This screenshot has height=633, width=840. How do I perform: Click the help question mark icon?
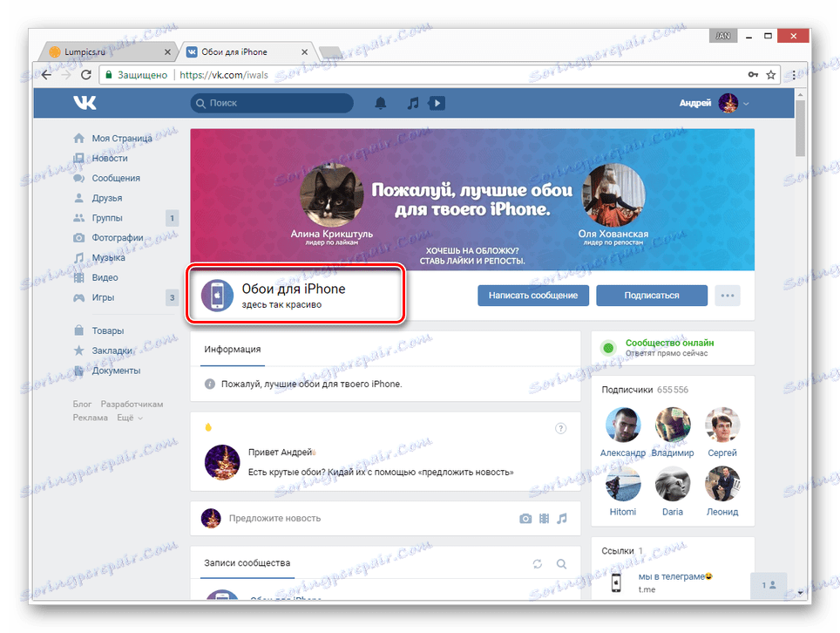[560, 428]
